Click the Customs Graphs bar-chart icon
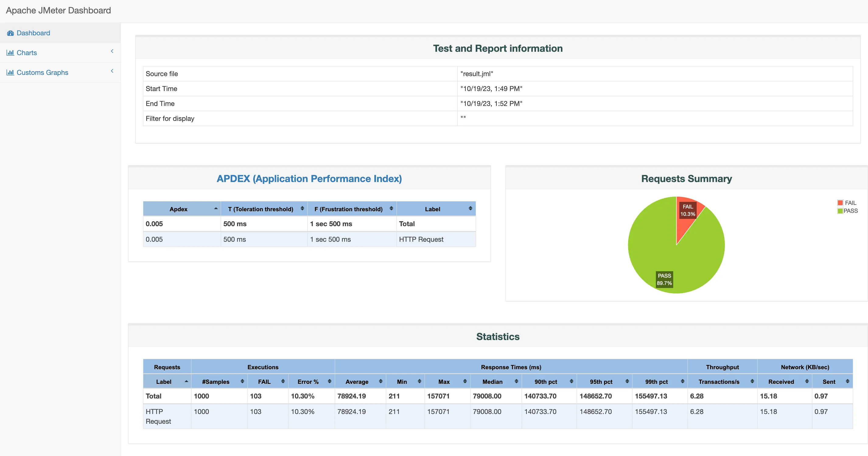Viewport: 868px width, 456px height. point(10,72)
